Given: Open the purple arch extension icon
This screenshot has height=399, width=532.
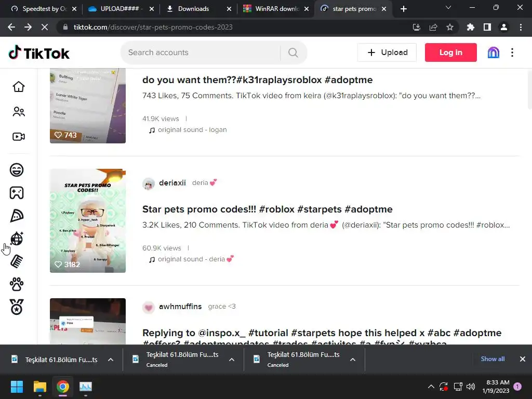Looking at the screenshot, I should 494,52.
